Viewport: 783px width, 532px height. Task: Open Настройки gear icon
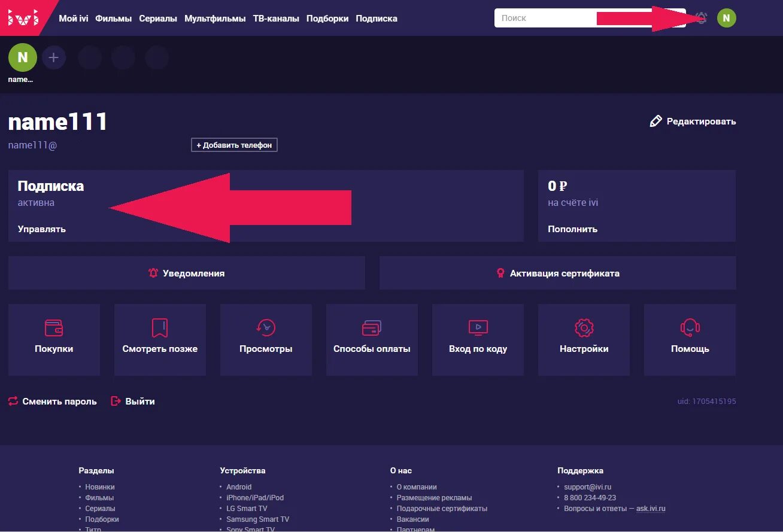[584, 328]
